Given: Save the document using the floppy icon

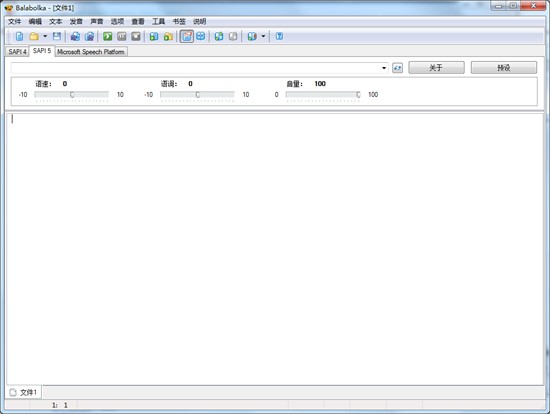Looking at the screenshot, I should tap(57, 36).
